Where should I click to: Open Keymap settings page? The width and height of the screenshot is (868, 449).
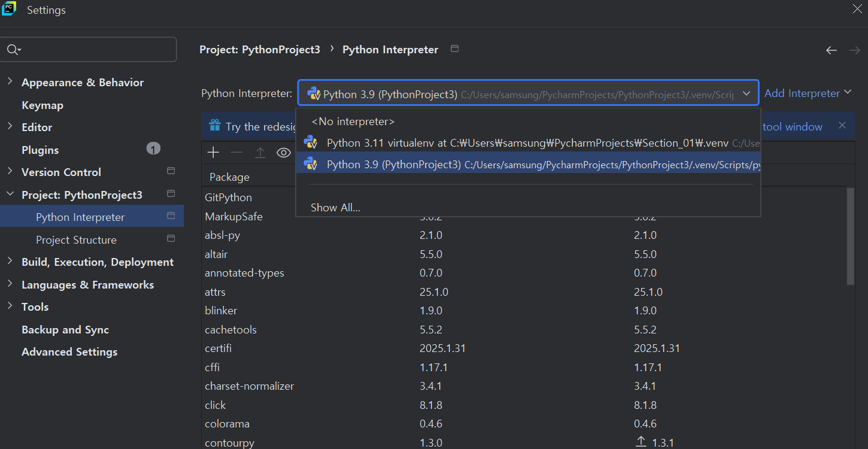pos(43,105)
